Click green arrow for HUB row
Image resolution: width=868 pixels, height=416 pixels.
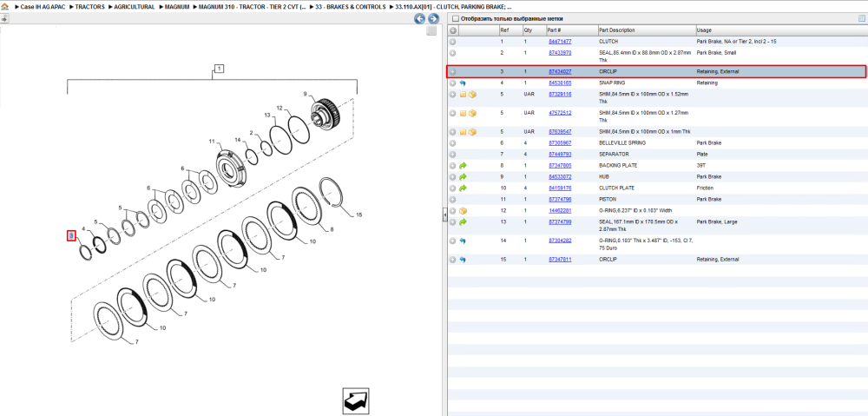(x=464, y=176)
